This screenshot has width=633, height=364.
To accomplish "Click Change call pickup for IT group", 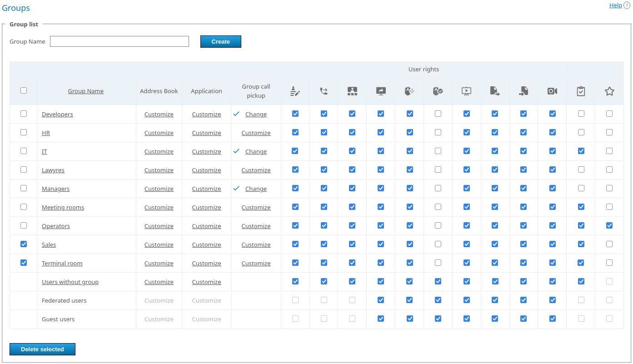I will [256, 152].
